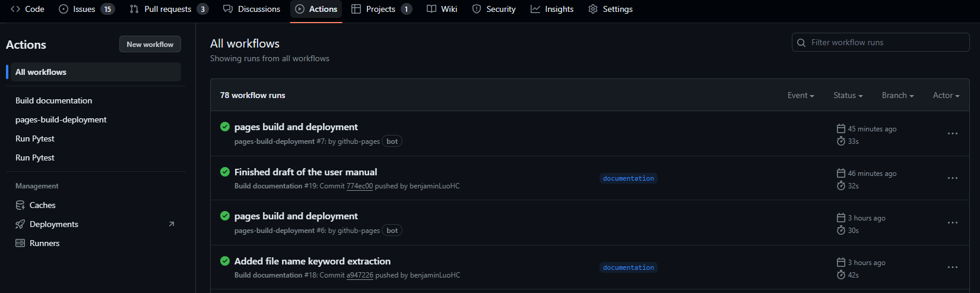Click the Insights graph icon
Screen dimensions: 980x293
click(x=535, y=9)
